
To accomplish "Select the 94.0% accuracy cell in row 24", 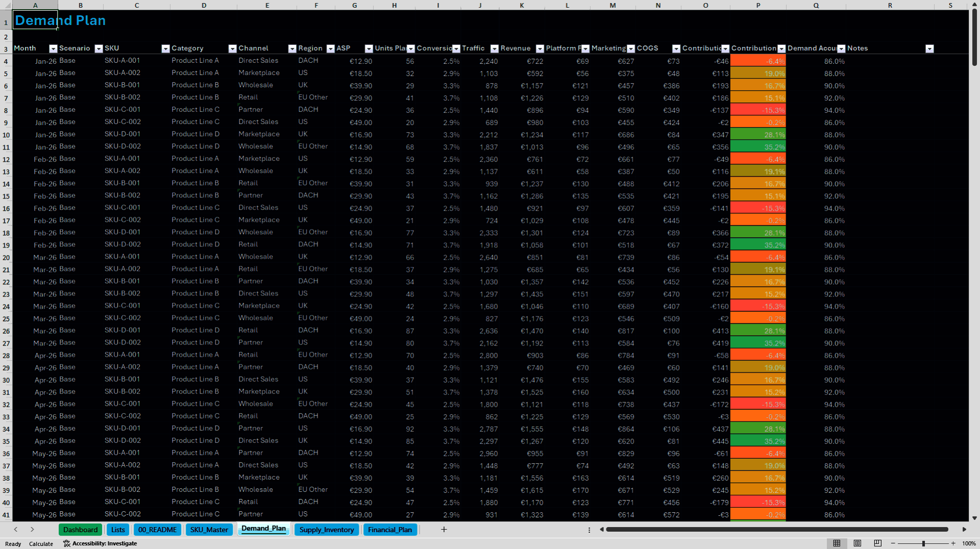I will tap(816, 306).
